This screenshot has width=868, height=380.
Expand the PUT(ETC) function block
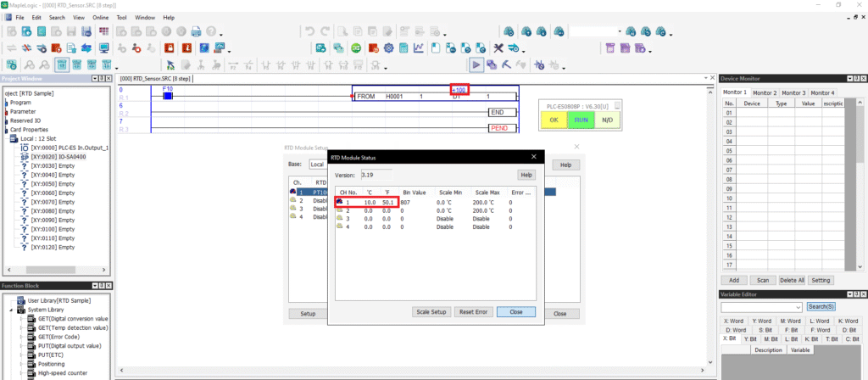[x=21, y=355]
